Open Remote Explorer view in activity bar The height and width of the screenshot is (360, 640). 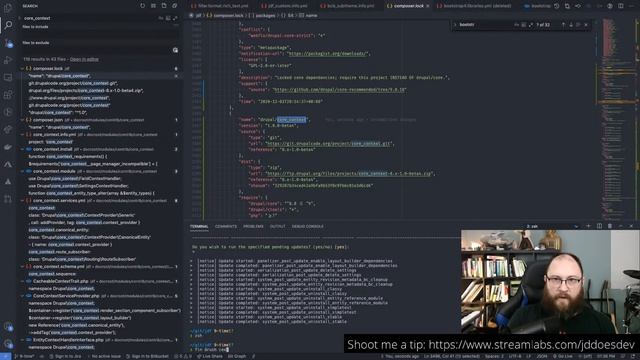click(8, 78)
